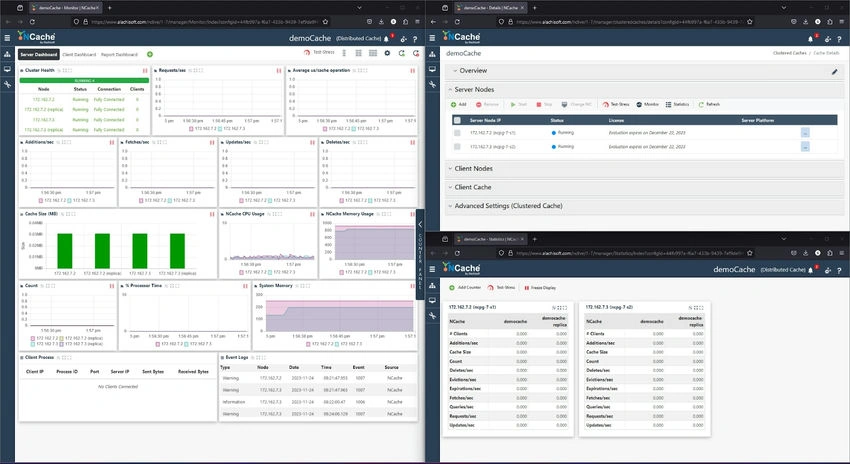850x464 pixels.
Task: Click Test-Stress in Server Nodes toolbar
Action: click(x=616, y=105)
